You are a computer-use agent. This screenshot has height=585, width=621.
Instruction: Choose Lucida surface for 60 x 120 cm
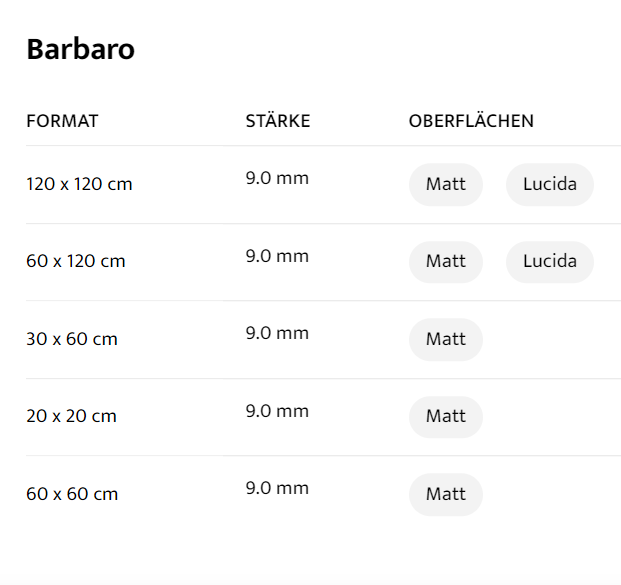549,262
